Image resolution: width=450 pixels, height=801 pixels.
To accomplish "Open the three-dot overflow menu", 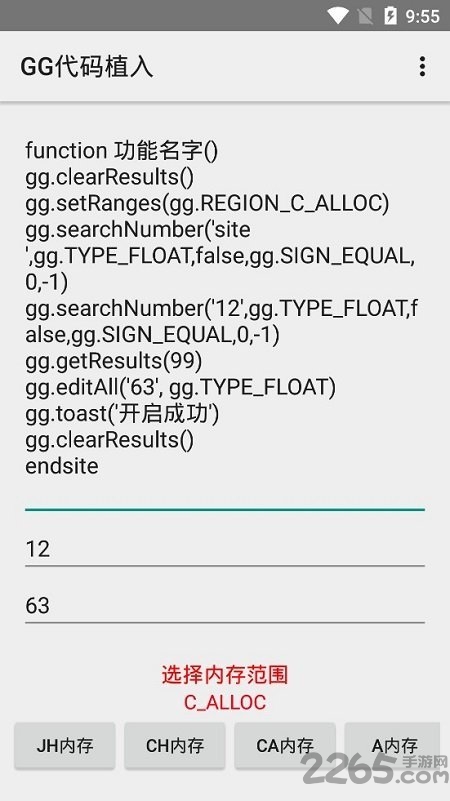I will click(x=422, y=67).
